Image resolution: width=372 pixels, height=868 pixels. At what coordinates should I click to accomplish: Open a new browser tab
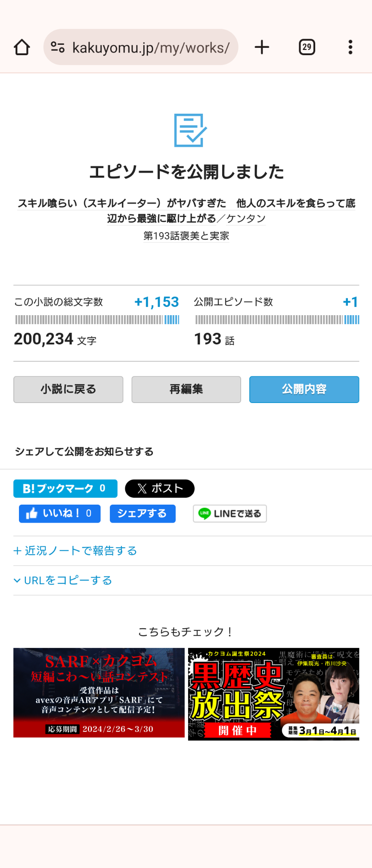click(x=262, y=47)
